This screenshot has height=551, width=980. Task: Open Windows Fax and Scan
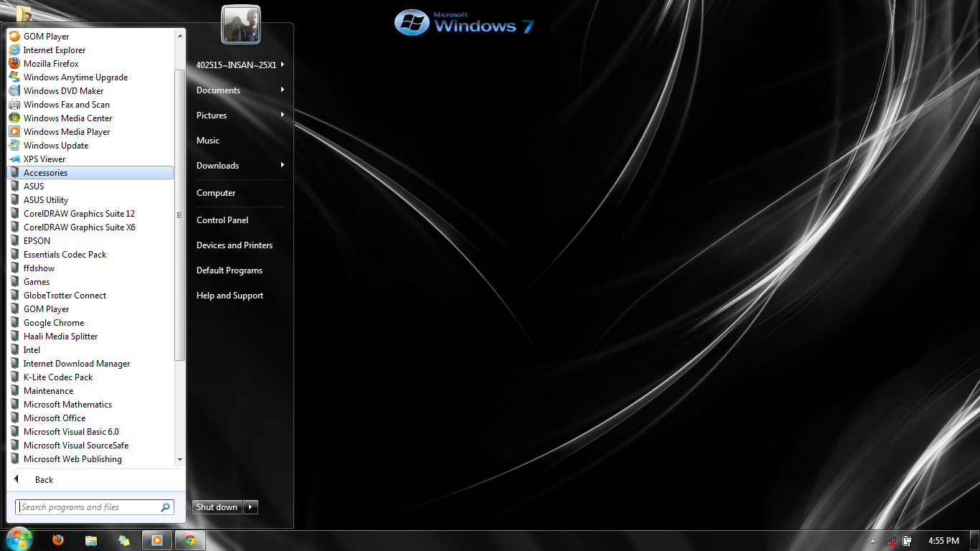coord(90,105)
